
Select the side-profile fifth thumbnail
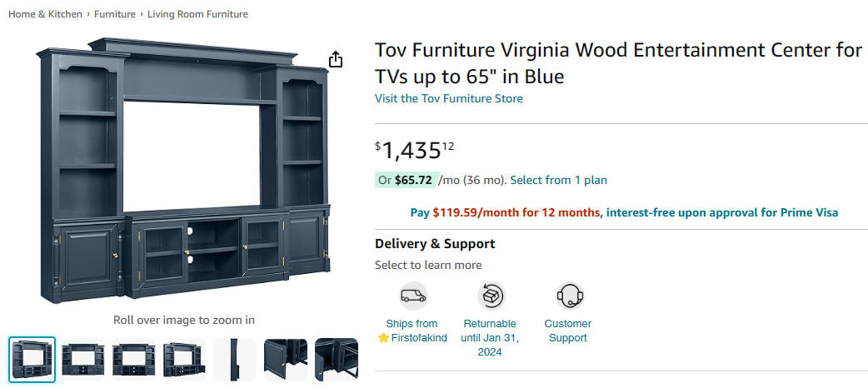tap(235, 360)
